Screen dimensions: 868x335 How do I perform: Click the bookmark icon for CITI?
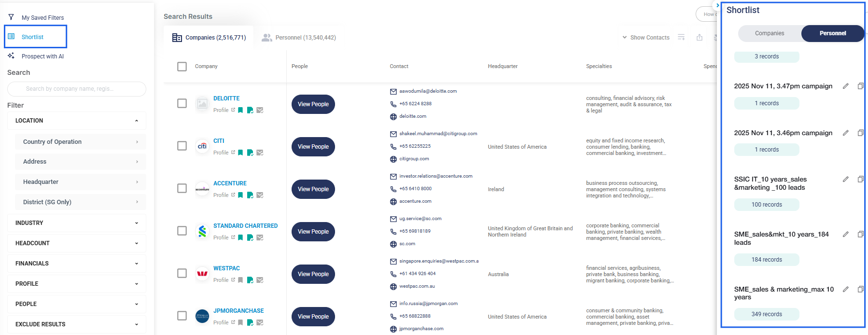[x=240, y=153]
